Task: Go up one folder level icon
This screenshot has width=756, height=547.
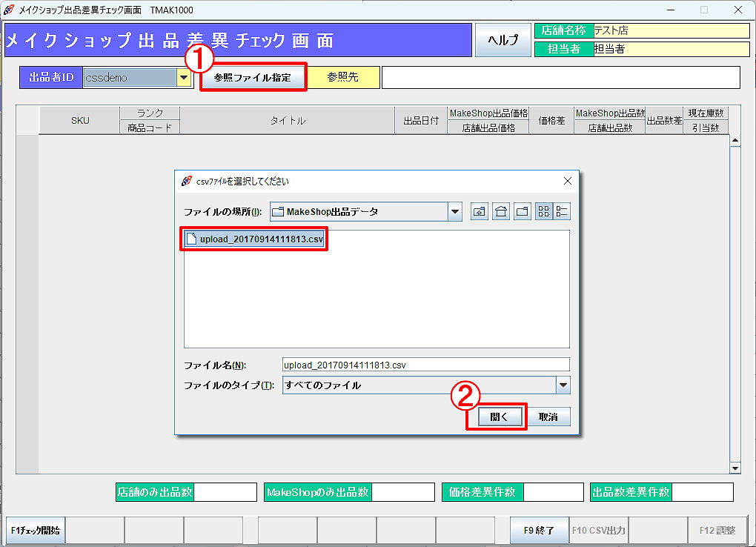Action: (x=480, y=211)
